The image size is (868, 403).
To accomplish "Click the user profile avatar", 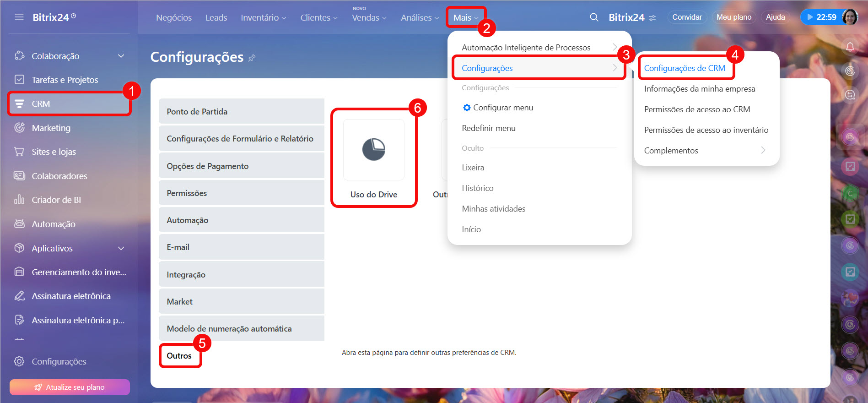I will click(850, 17).
